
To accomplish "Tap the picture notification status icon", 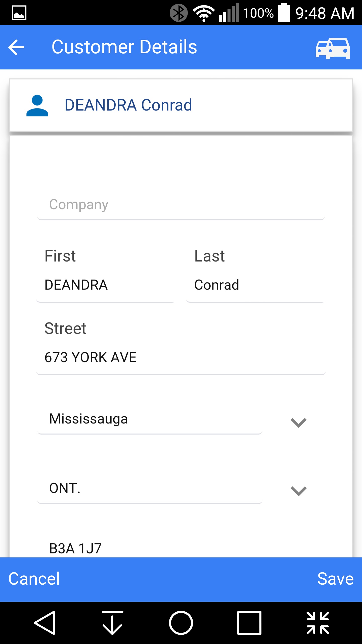I will (19, 13).
